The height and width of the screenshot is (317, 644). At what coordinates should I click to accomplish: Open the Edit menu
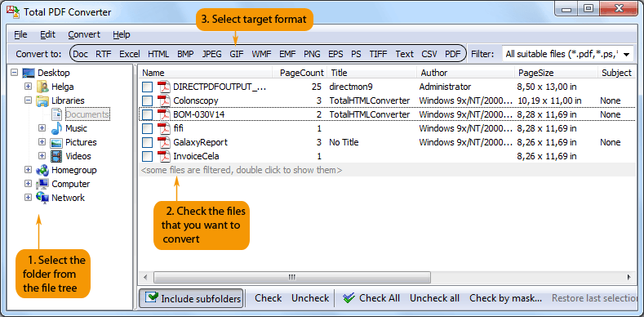pos(47,34)
